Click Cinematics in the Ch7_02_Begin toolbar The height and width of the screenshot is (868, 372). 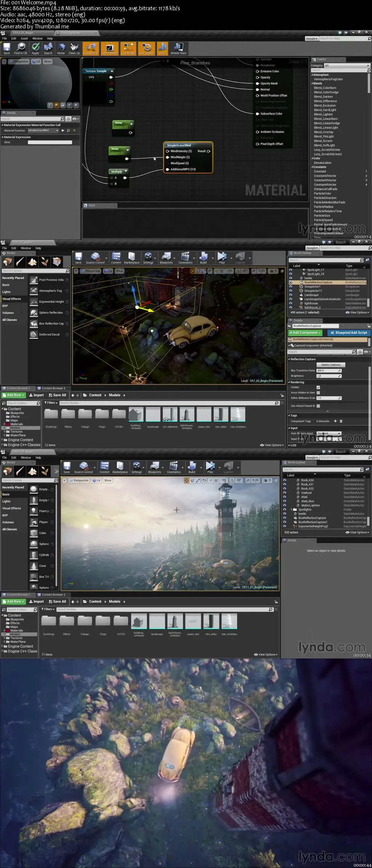click(x=185, y=258)
